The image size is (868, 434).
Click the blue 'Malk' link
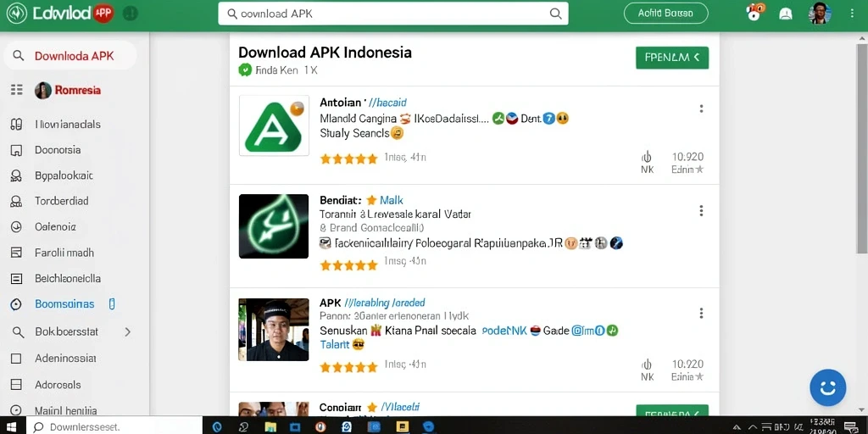[392, 200]
